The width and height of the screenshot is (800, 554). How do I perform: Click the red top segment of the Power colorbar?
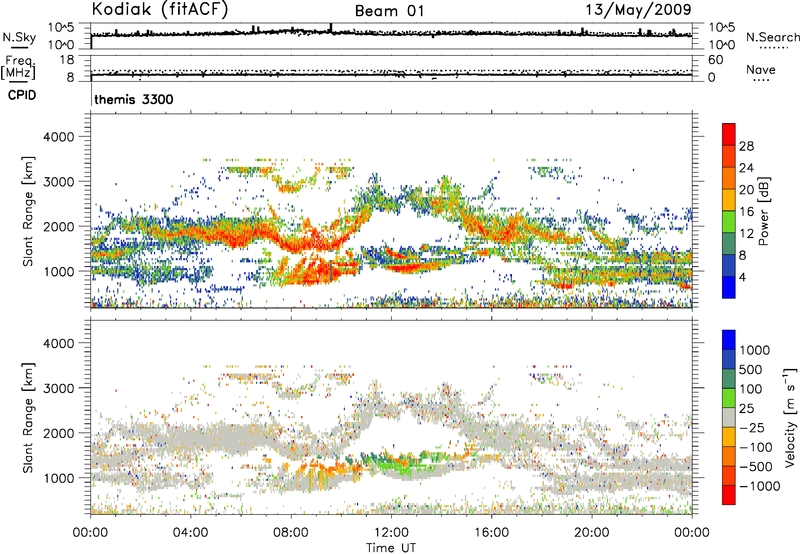tap(729, 134)
